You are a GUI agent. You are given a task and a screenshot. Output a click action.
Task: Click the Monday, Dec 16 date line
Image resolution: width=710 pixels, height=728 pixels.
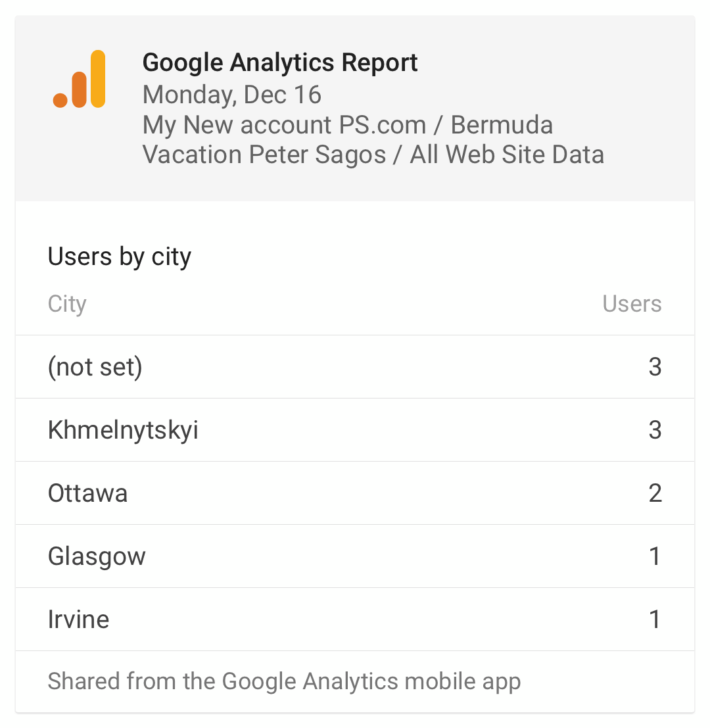[231, 95]
